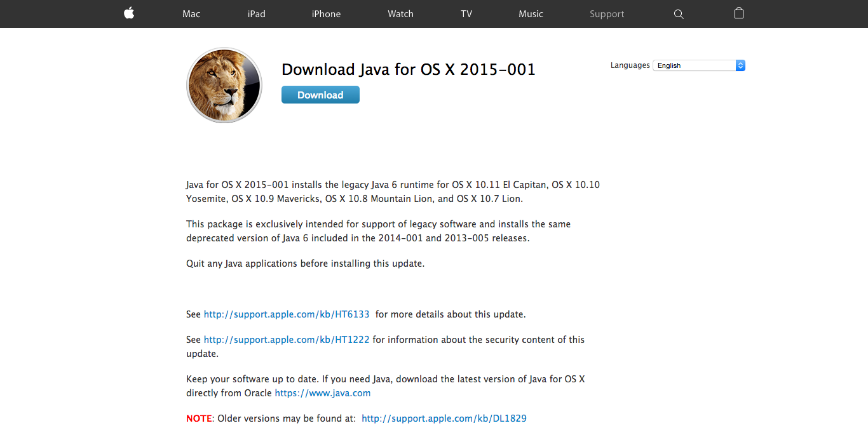Click the 'Languages' label text
The height and width of the screenshot is (442, 868).
click(630, 65)
